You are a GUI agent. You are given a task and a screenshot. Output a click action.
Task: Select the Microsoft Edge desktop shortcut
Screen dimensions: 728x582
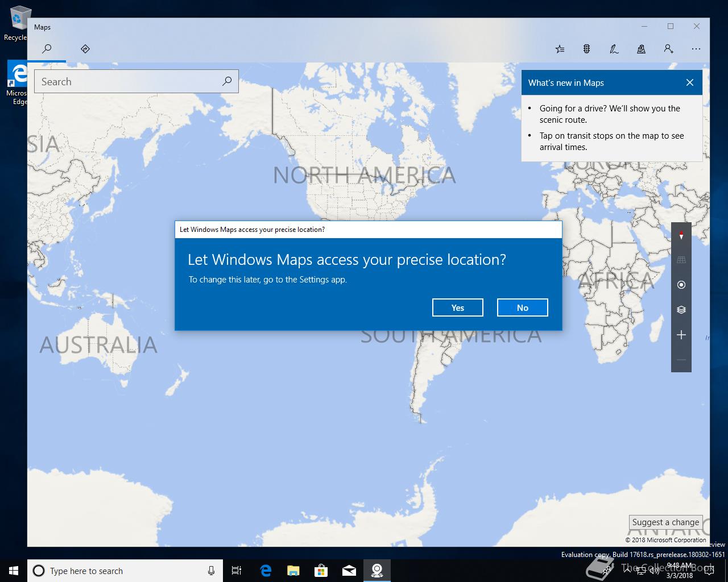click(x=17, y=84)
